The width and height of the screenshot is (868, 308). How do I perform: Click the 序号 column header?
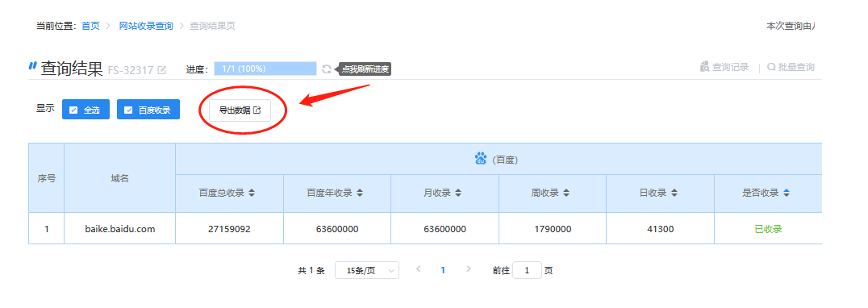(x=47, y=178)
